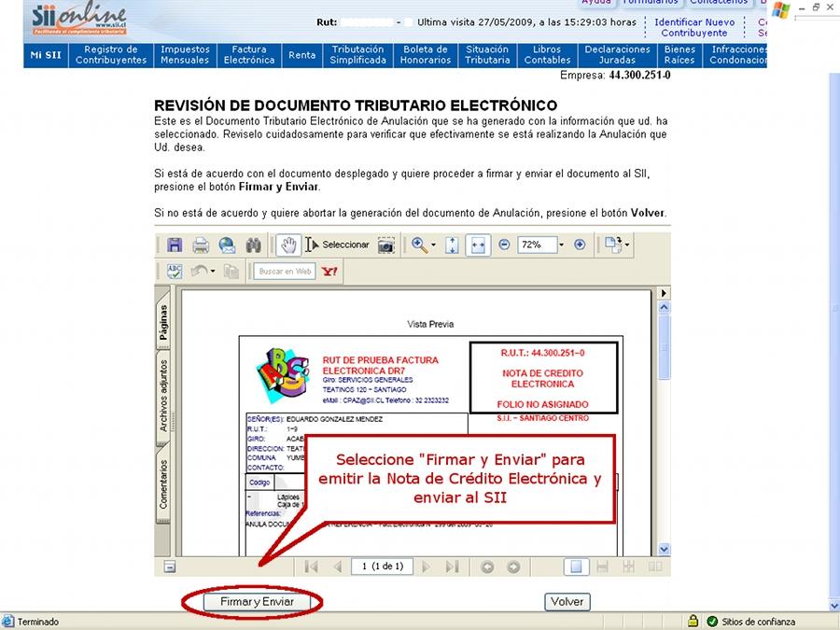Toggle fit width page view

tap(478, 245)
